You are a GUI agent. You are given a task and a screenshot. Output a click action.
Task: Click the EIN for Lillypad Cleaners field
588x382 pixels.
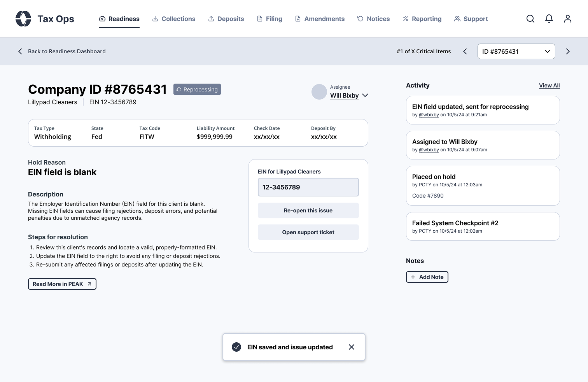point(308,187)
